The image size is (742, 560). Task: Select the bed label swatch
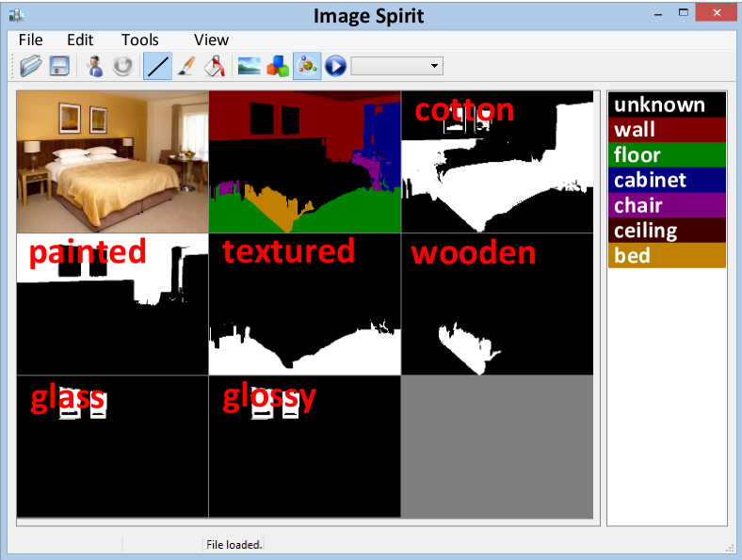(x=667, y=255)
